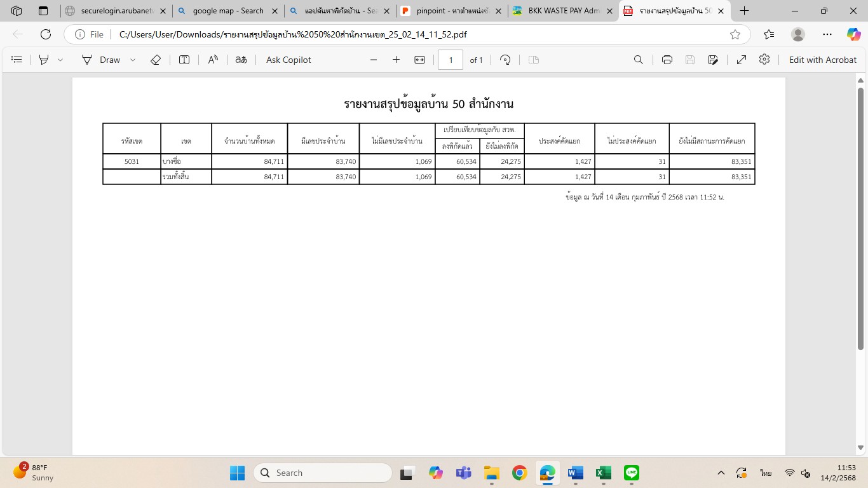Rotate the PDF page

(505, 60)
